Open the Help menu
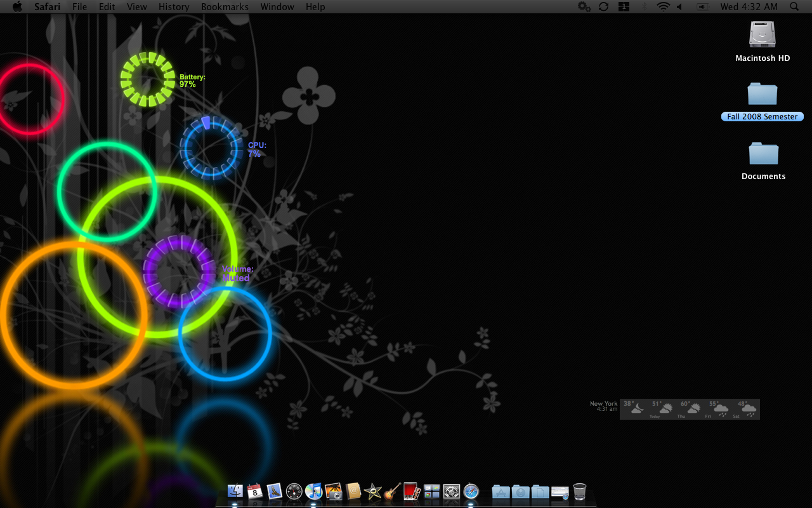Screen dimensions: 812x508 pos(315,6)
